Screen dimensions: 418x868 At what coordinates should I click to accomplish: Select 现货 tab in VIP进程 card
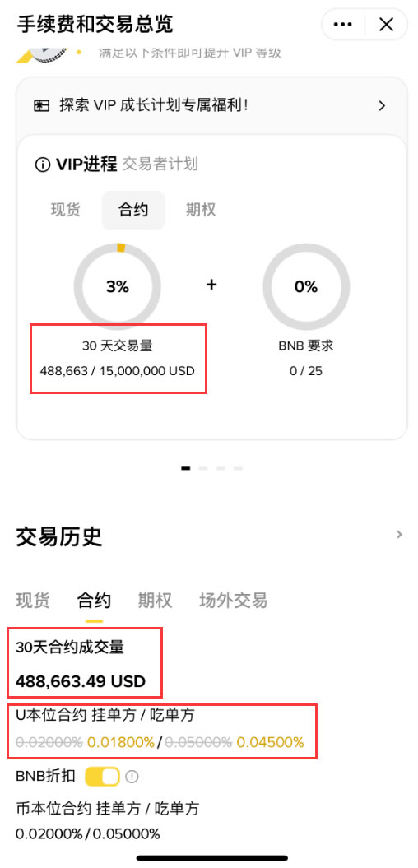[66, 210]
